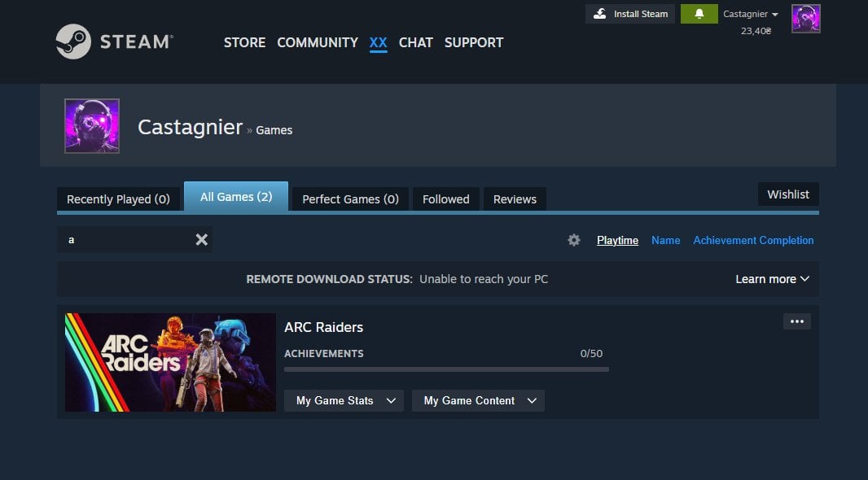Open the COMMUNITY menu
This screenshot has height=480, width=868.
tap(318, 42)
